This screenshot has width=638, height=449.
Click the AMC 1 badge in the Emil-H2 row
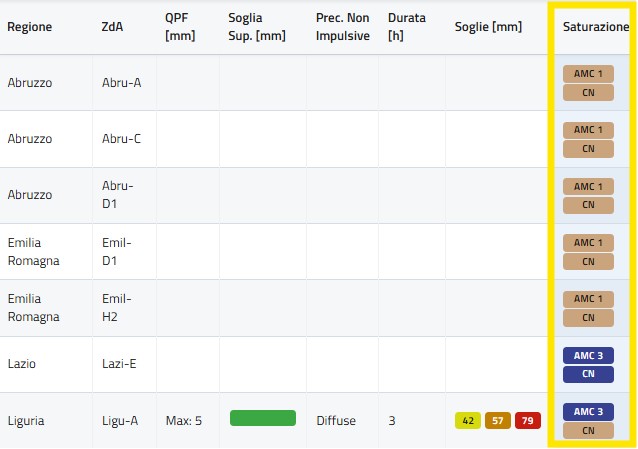pos(588,298)
